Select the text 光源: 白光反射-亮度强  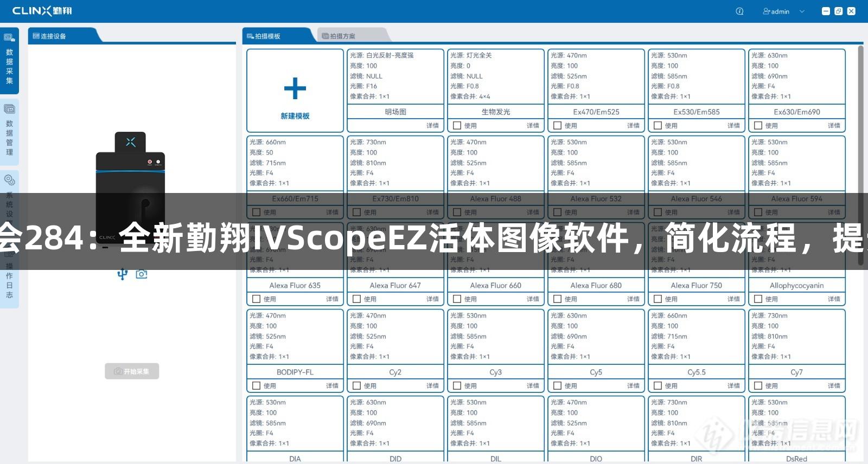point(382,55)
